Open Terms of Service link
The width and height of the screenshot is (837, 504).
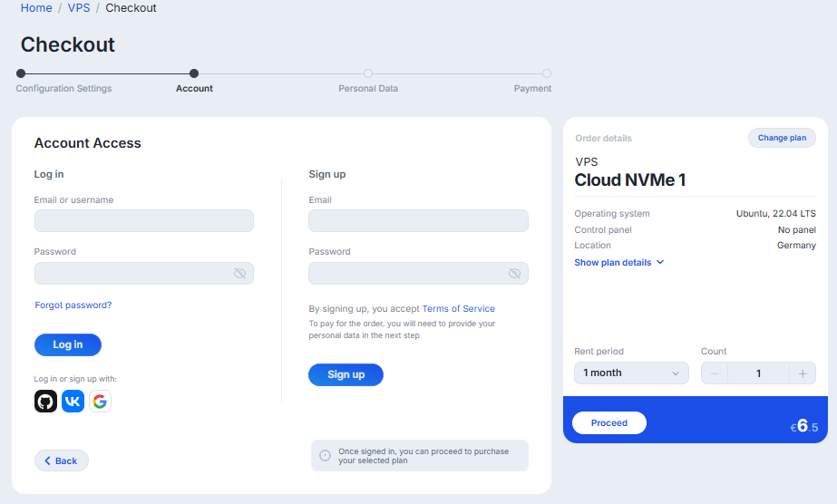coord(459,309)
